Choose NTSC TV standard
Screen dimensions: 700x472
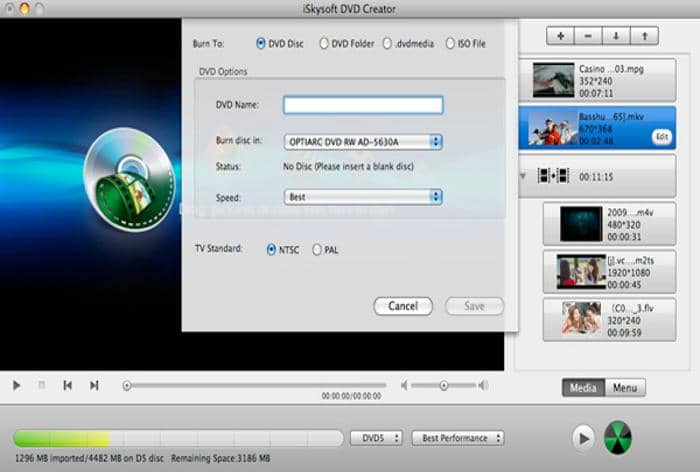click(x=271, y=250)
